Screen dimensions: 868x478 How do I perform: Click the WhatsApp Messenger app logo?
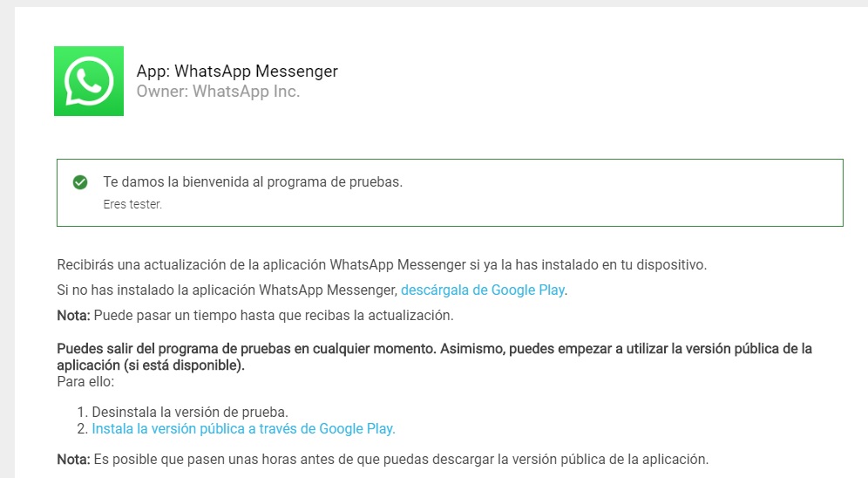point(89,81)
